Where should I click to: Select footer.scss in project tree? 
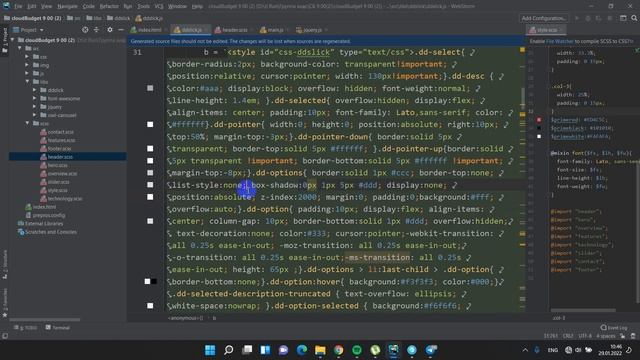pos(56,149)
